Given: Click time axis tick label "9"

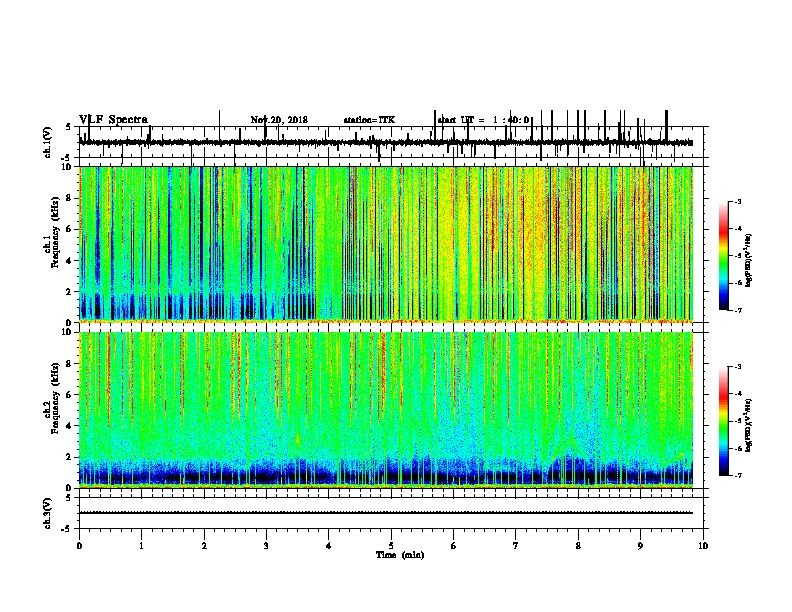Looking at the screenshot, I should (x=640, y=546).
